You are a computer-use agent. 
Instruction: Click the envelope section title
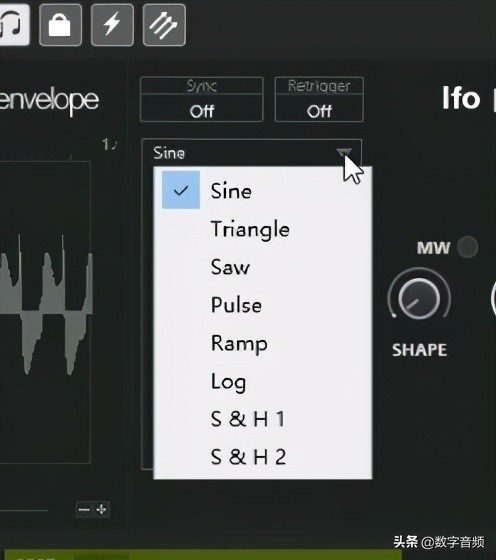click(x=49, y=101)
